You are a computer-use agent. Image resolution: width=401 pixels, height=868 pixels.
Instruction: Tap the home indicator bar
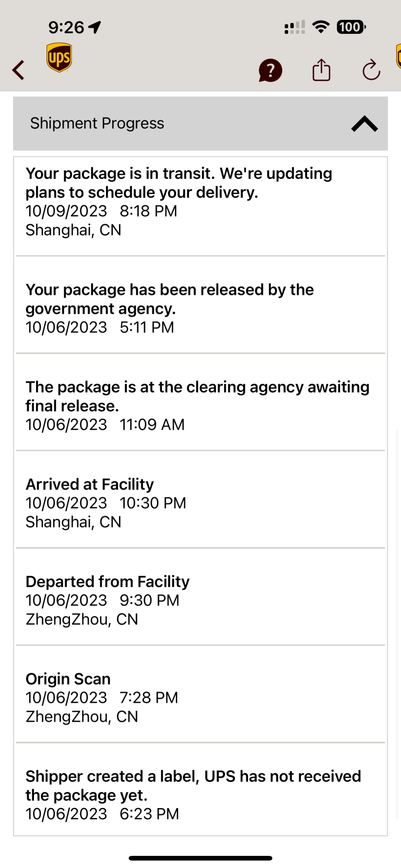coord(200,858)
